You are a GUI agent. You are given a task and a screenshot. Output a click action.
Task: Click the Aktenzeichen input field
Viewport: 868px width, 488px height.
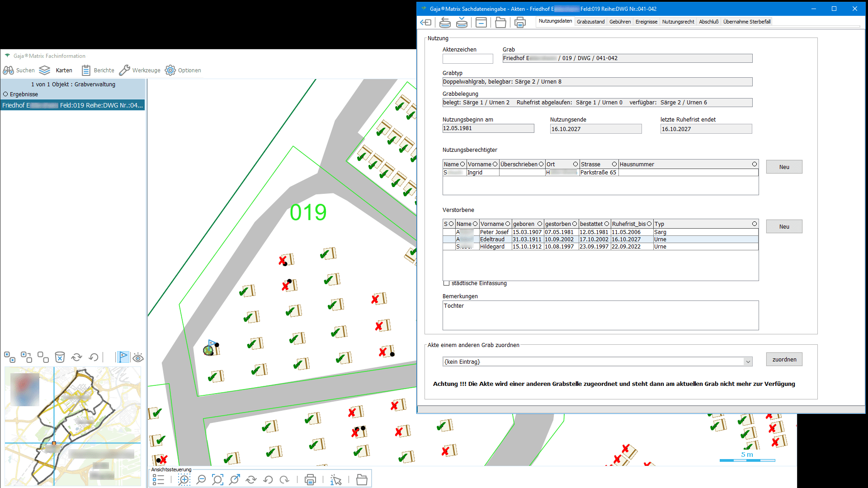pos(467,59)
